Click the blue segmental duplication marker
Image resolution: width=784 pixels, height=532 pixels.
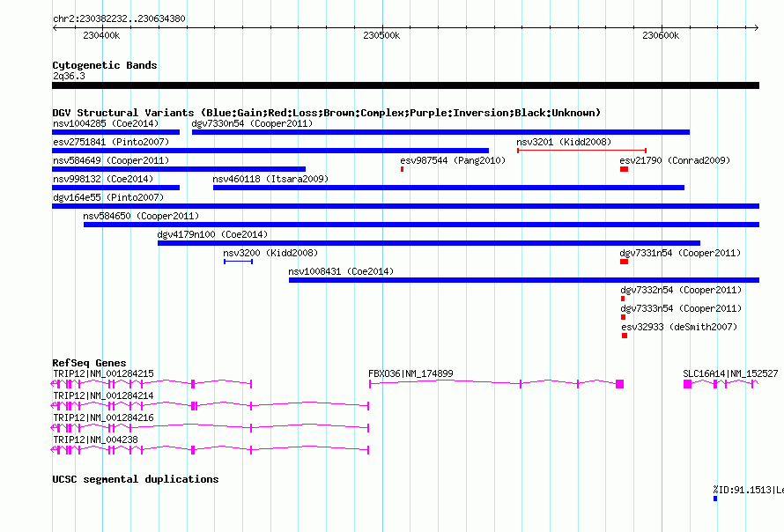(x=715, y=499)
